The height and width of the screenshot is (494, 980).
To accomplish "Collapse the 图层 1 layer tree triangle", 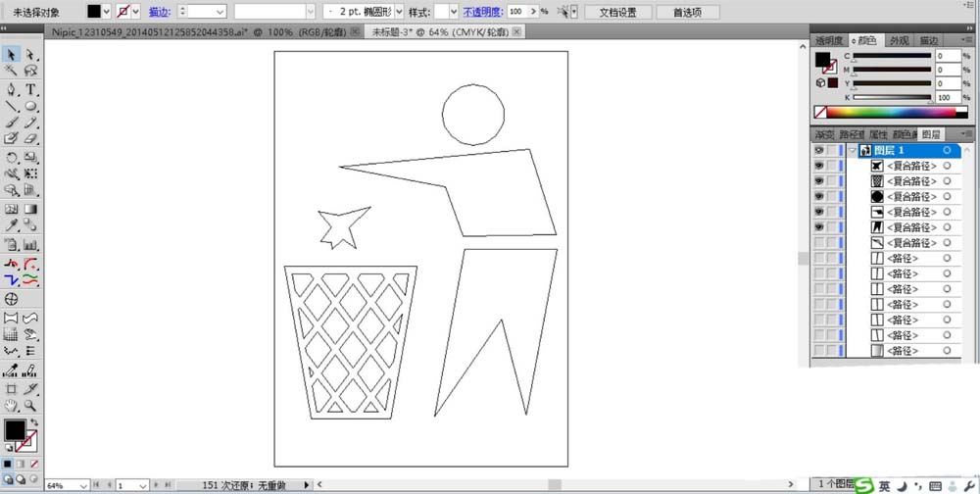I will [852, 150].
